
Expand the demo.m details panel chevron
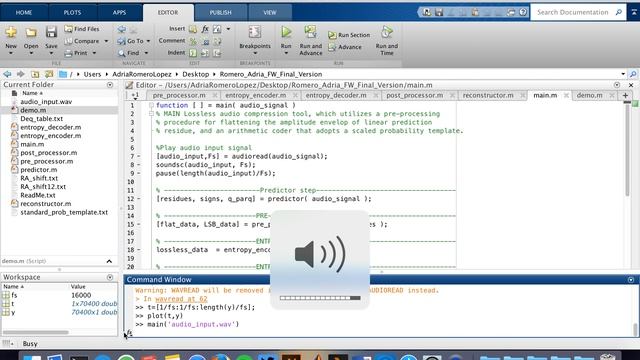point(109,261)
